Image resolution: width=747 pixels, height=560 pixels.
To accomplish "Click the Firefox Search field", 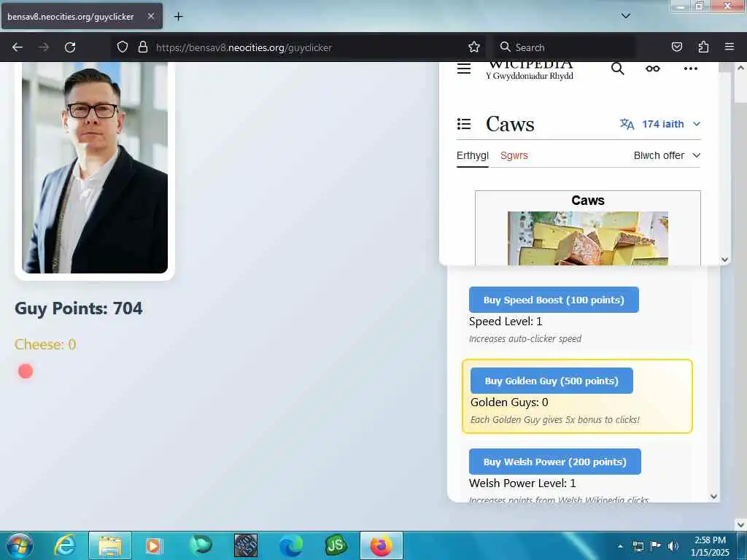I will click(565, 47).
